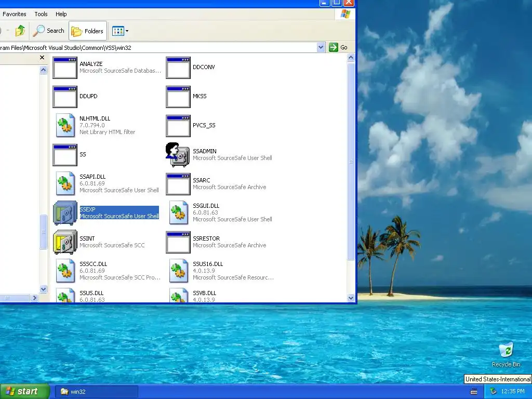
Task: Select the SSGUI.DLL file icon
Action: pyautogui.click(x=179, y=212)
